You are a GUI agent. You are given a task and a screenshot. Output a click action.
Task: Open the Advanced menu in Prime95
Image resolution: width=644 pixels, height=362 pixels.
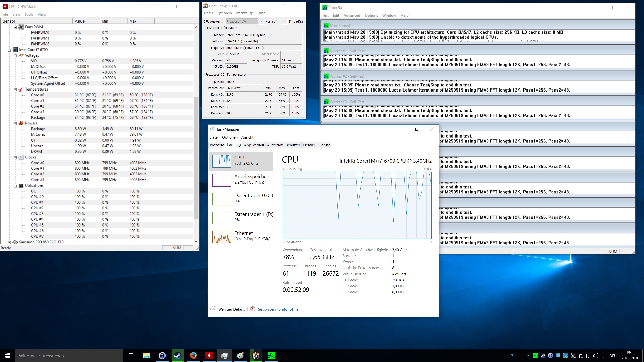[x=352, y=15]
